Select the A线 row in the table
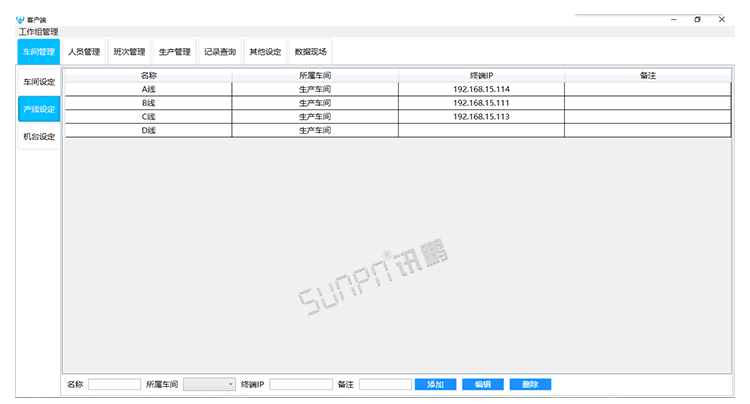This screenshot has width=750, height=404. 148,89
